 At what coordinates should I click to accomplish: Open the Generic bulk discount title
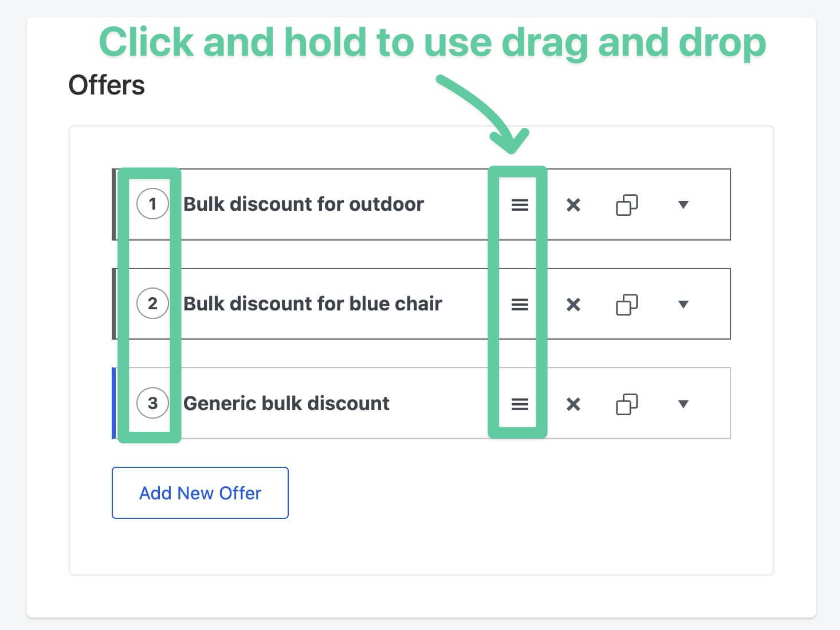[286, 403]
